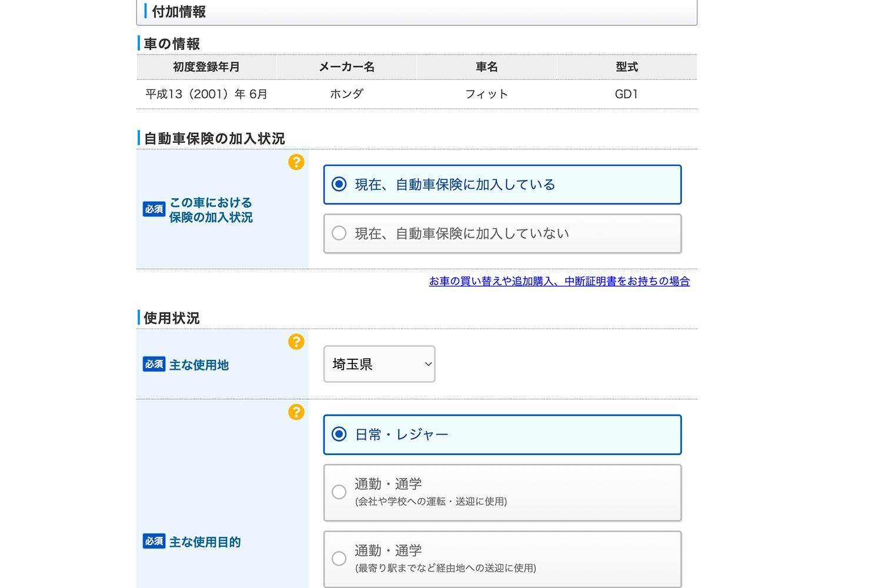Click the 主な使用地 label
882x588 pixels.
(199, 365)
